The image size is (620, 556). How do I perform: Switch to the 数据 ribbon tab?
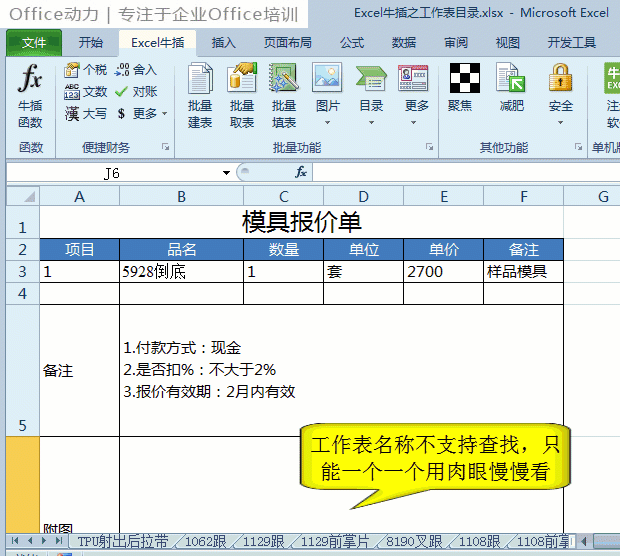pyautogui.click(x=404, y=42)
